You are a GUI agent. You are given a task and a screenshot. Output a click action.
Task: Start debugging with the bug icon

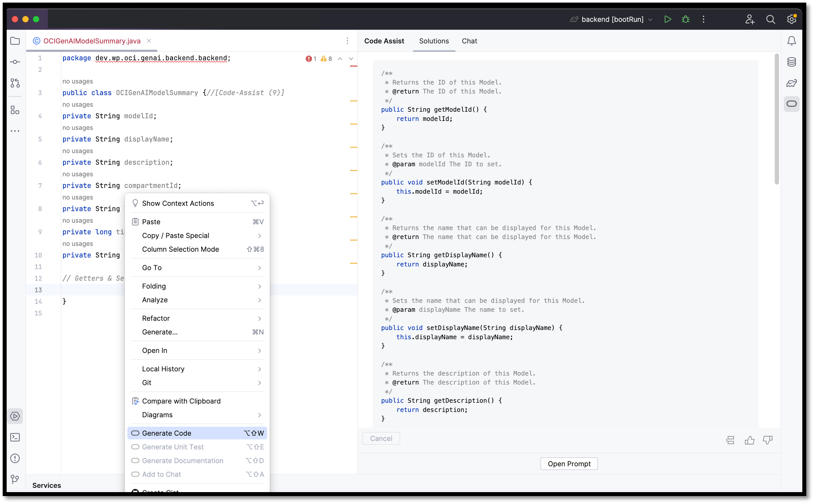686,19
